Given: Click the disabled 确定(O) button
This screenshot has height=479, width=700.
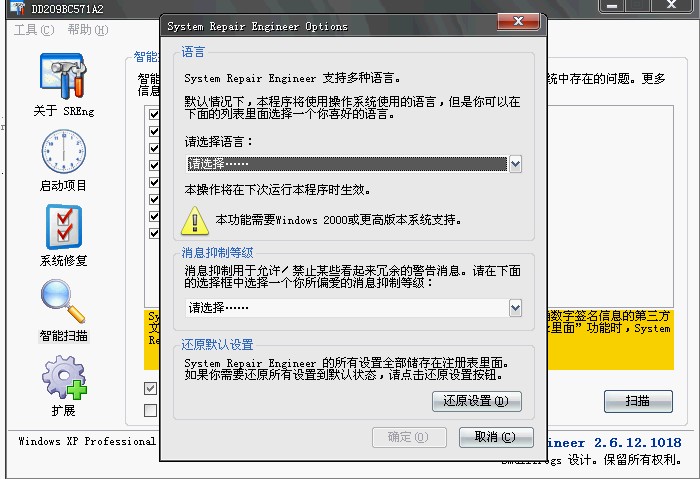Looking at the screenshot, I should (x=409, y=437).
